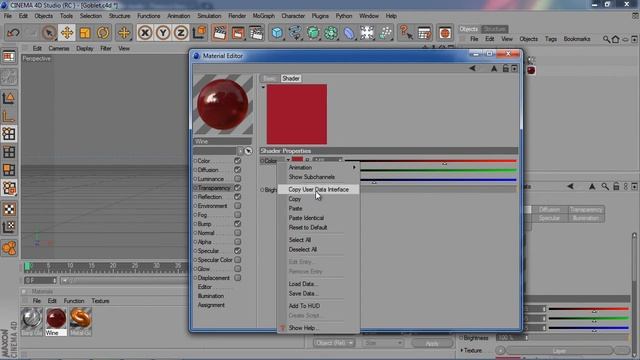Switch to the Shader tab

(x=291, y=78)
